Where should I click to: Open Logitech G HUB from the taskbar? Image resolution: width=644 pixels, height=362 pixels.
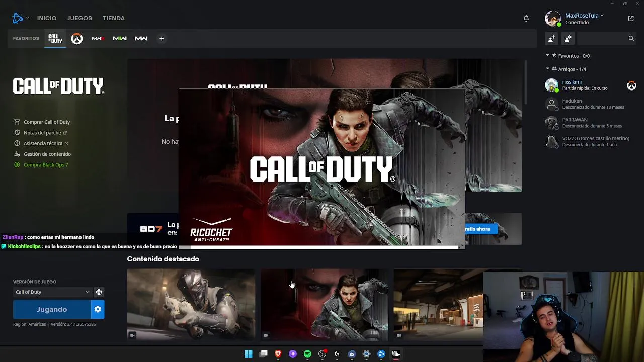click(x=337, y=354)
